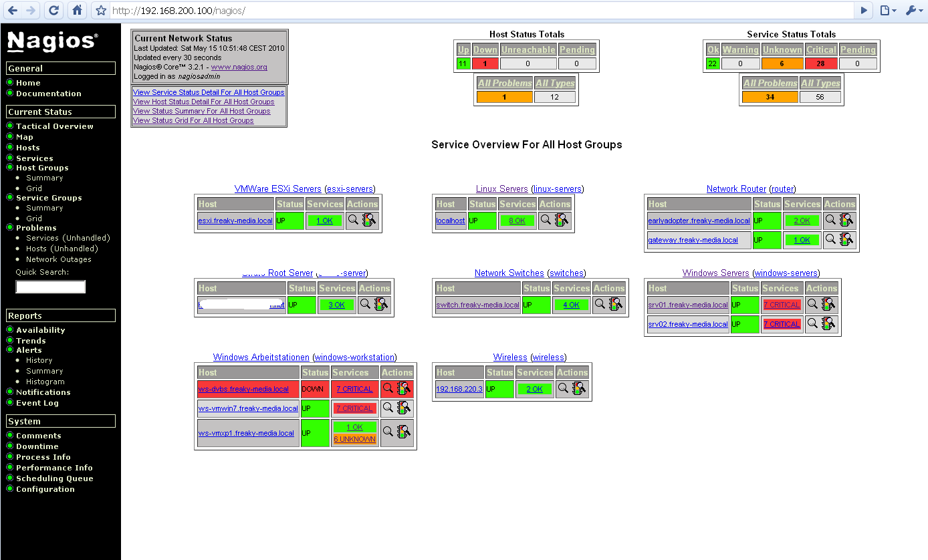Click magnifier icon for host 192.168.220.3
The height and width of the screenshot is (560, 928).
564,389
